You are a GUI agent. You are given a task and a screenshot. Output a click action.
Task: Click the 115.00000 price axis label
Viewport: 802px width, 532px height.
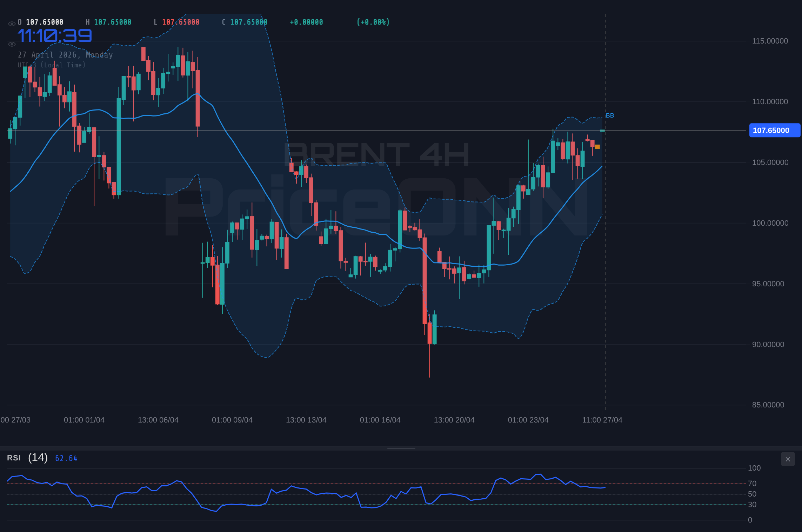tap(770, 41)
